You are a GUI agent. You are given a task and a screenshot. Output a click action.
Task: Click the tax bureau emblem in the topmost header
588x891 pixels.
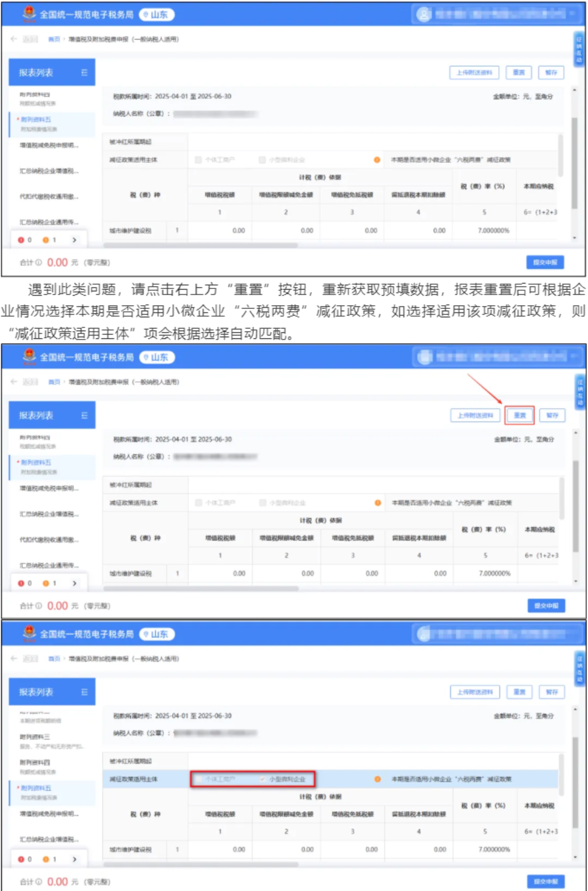tap(29, 14)
